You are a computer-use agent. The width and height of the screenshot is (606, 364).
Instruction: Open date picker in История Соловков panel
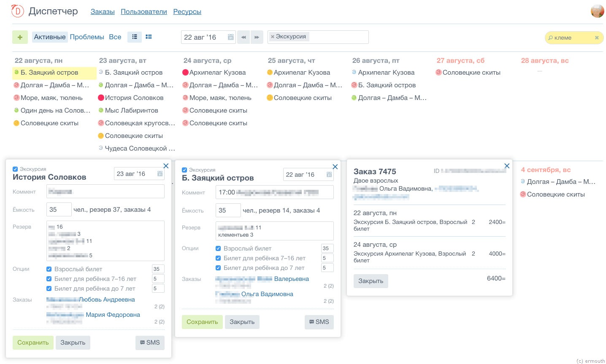coord(160,174)
